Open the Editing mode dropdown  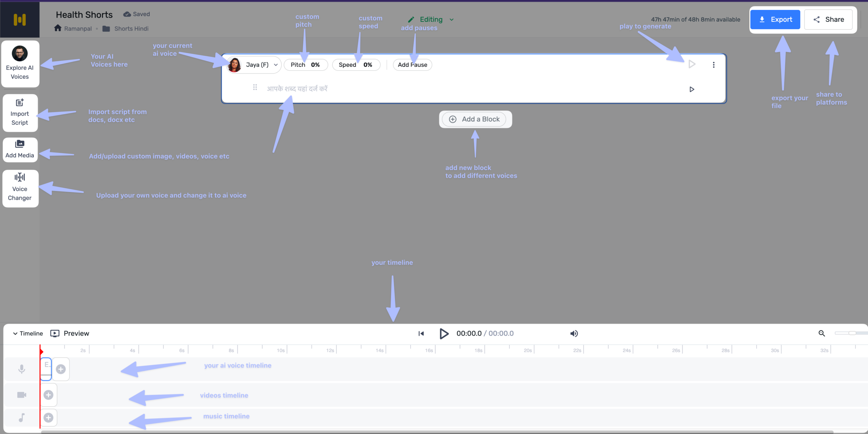pos(451,20)
